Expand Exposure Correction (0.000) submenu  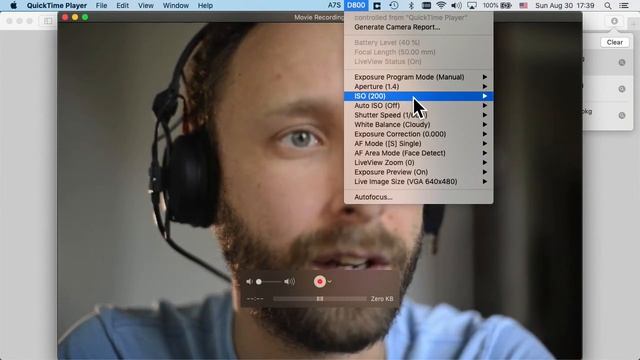click(x=419, y=134)
